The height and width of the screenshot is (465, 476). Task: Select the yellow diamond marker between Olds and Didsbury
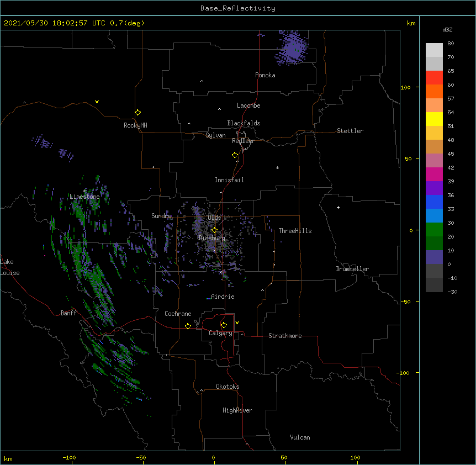coord(214,230)
